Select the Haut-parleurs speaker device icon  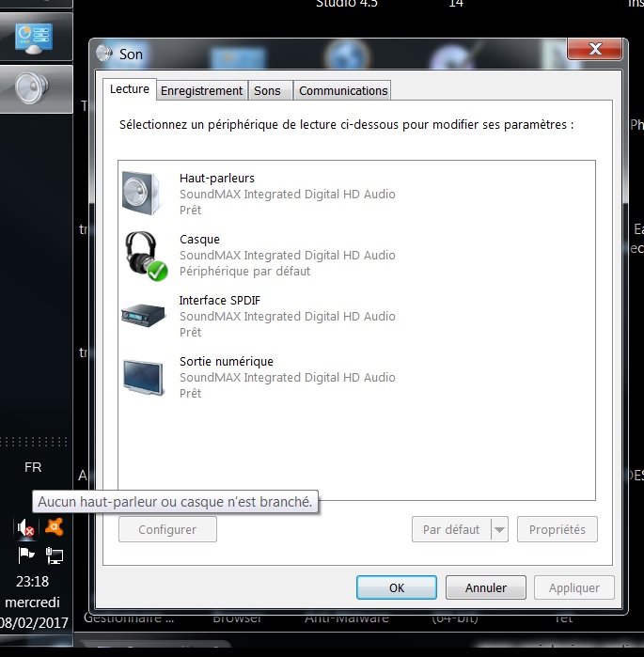(x=141, y=194)
